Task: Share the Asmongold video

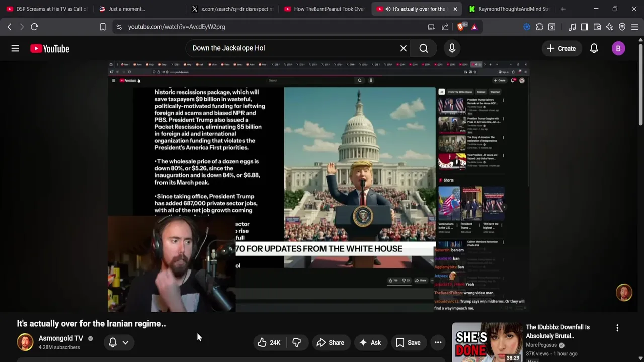Action: (x=330, y=343)
